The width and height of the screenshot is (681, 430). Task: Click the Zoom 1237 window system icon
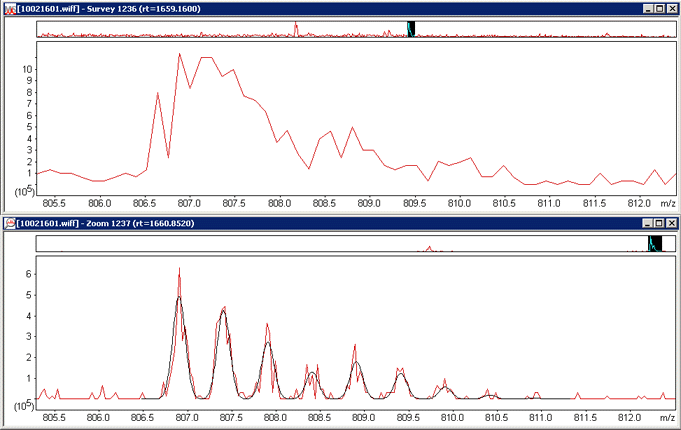click(9, 222)
